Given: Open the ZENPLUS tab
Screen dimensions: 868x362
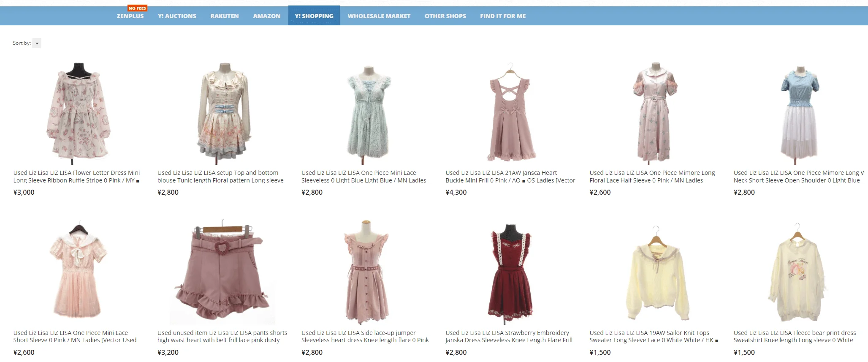Looking at the screenshot, I should [x=130, y=16].
